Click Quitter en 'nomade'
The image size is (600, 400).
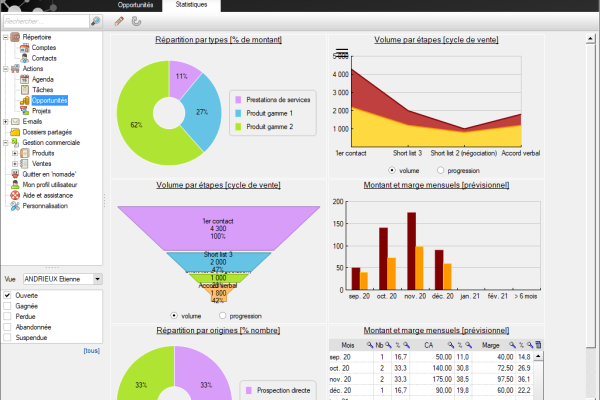49,174
